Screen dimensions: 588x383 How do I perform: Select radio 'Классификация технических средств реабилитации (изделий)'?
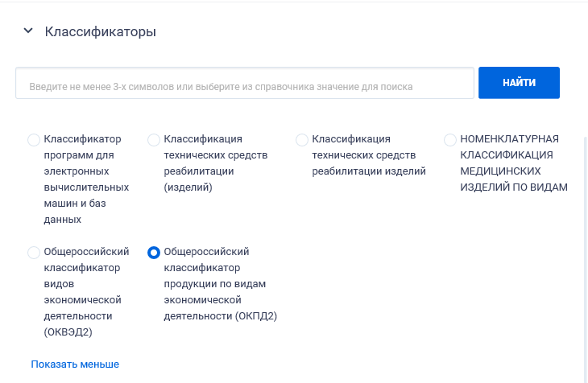coord(154,140)
